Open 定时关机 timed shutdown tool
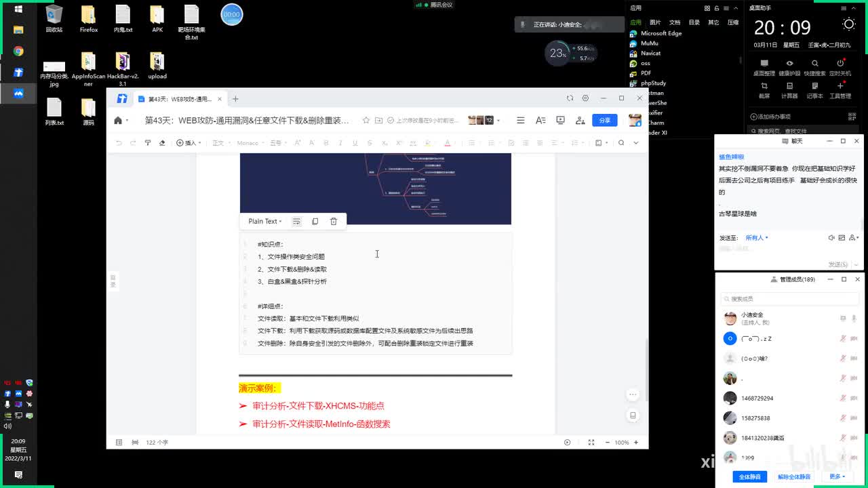 840,67
